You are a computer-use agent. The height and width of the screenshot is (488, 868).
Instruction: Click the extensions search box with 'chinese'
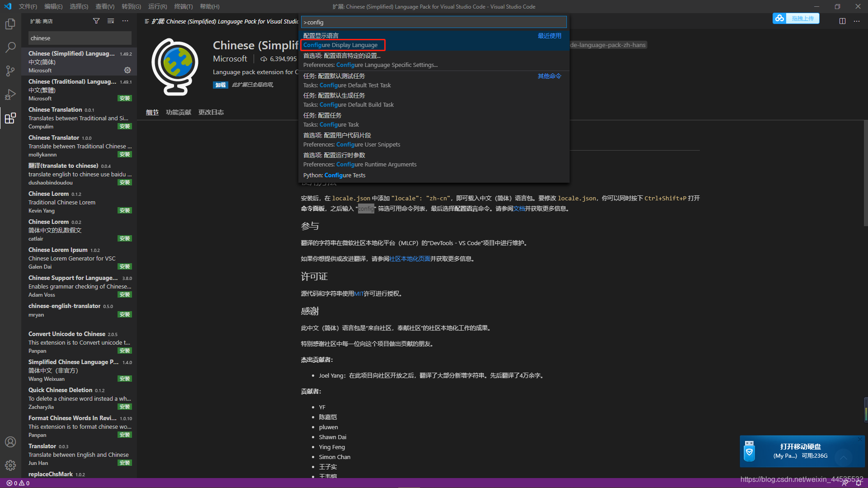[x=80, y=38]
